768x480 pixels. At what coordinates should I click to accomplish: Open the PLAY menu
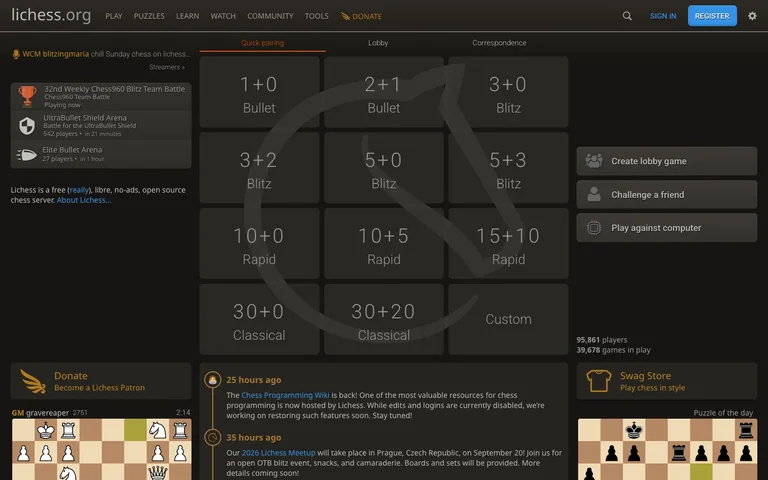coord(114,16)
